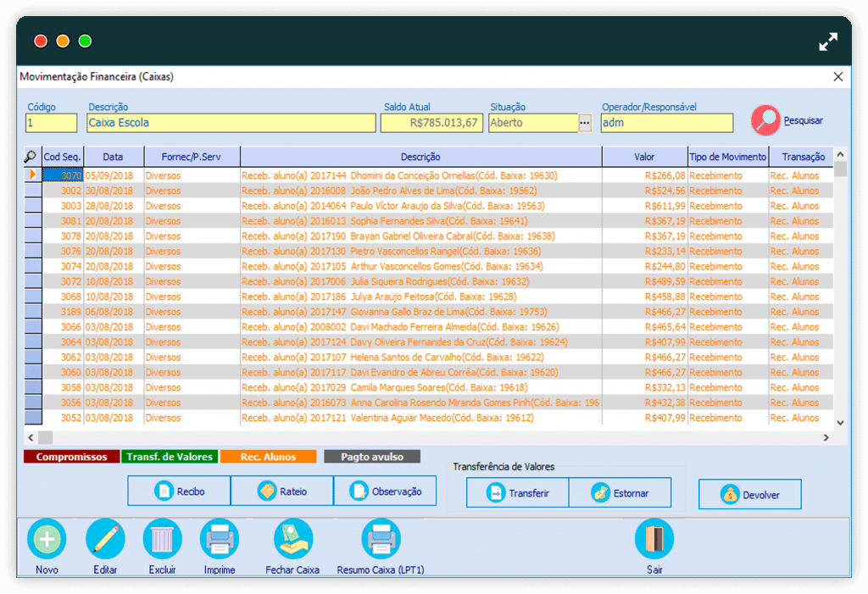This screenshot has width=868, height=594.
Task: Click the current-row arrow indicator of row 3070
Action: tap(33, 175)
